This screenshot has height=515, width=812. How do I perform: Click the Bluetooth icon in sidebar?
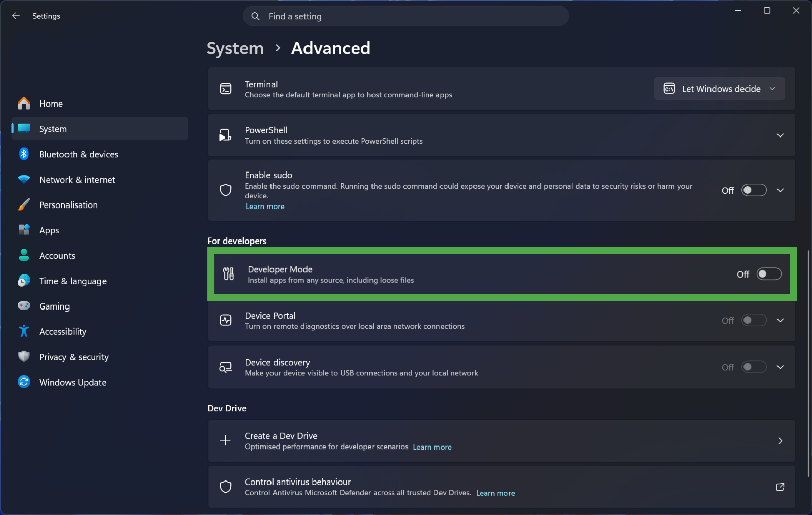[24, 154]
